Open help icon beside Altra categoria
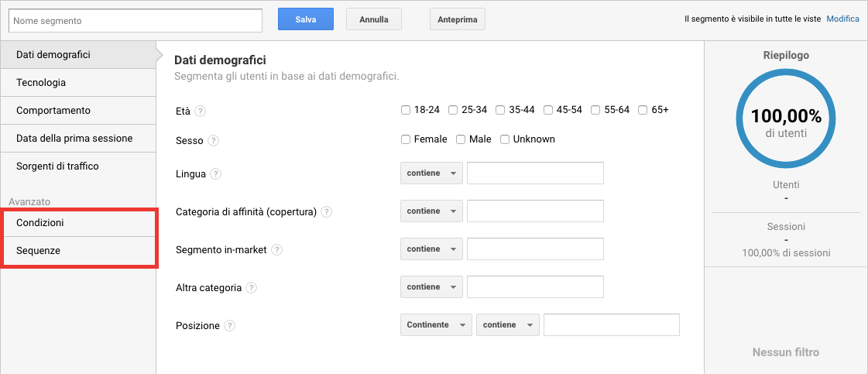Screen dimensions: 868x374 (252, 288)
